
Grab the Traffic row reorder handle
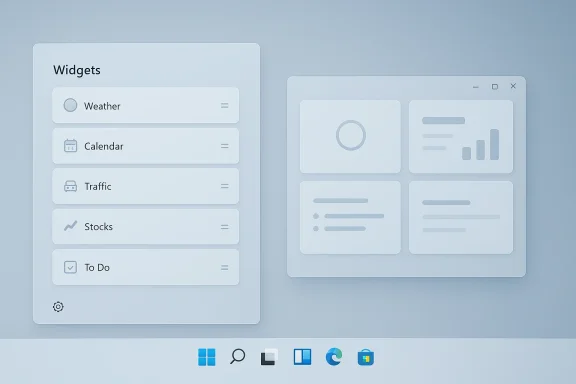tap(224, 186)
